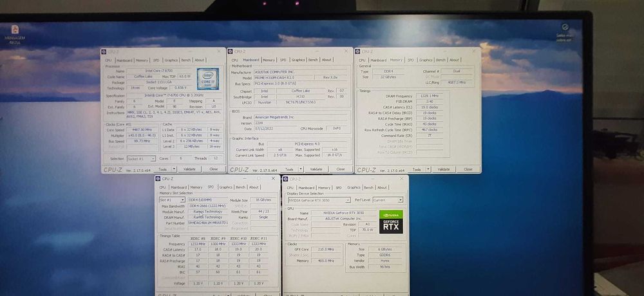
Task: Open About tab in Memory window
Action: coord(454,60)
